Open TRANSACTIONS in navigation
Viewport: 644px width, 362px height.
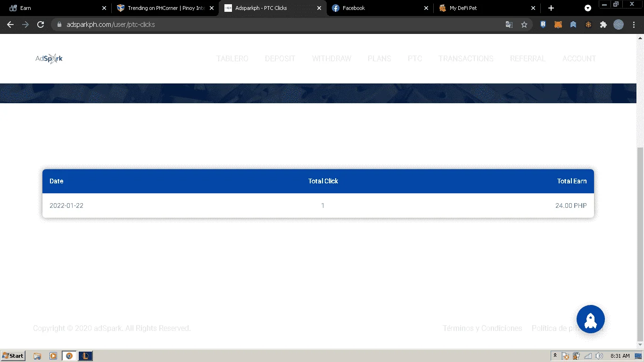[x=466, y=58]
